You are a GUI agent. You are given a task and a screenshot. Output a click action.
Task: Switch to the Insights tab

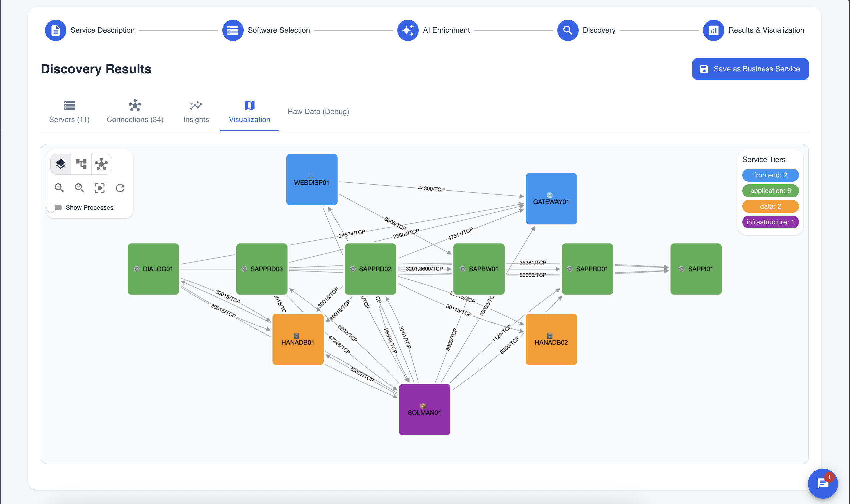coord(196,112)
